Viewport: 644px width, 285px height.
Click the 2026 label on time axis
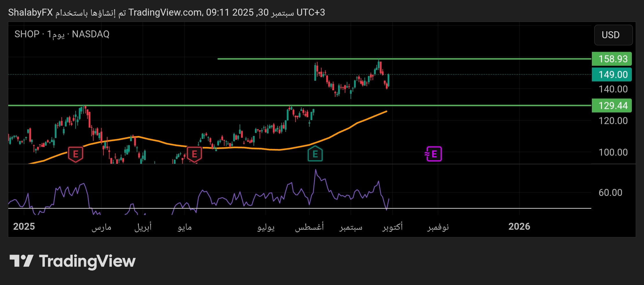tap(519, 227)
